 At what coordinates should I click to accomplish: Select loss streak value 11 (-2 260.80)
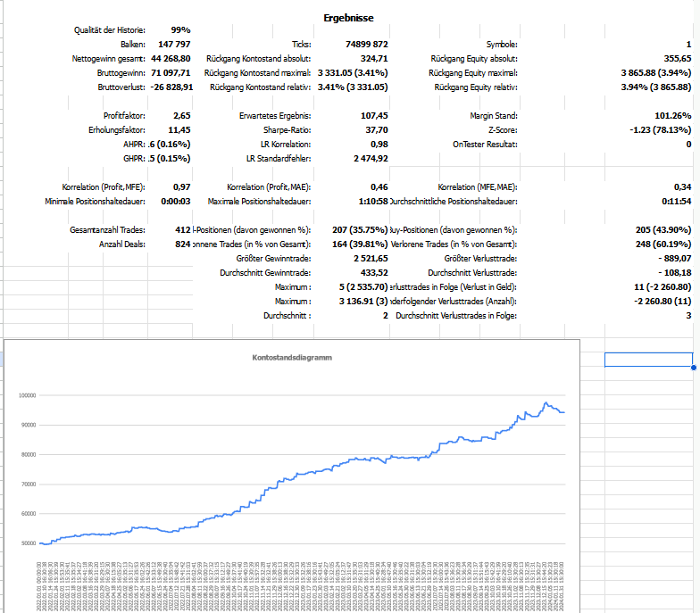pos(662,287)
